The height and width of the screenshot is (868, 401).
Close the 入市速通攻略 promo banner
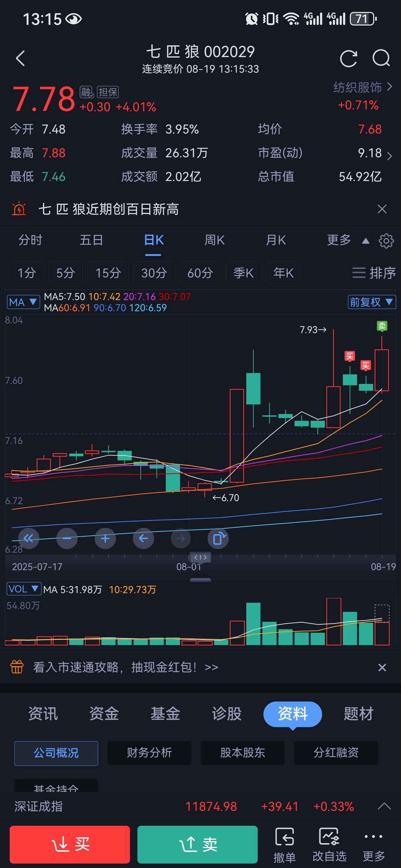[x=382, y=667]
